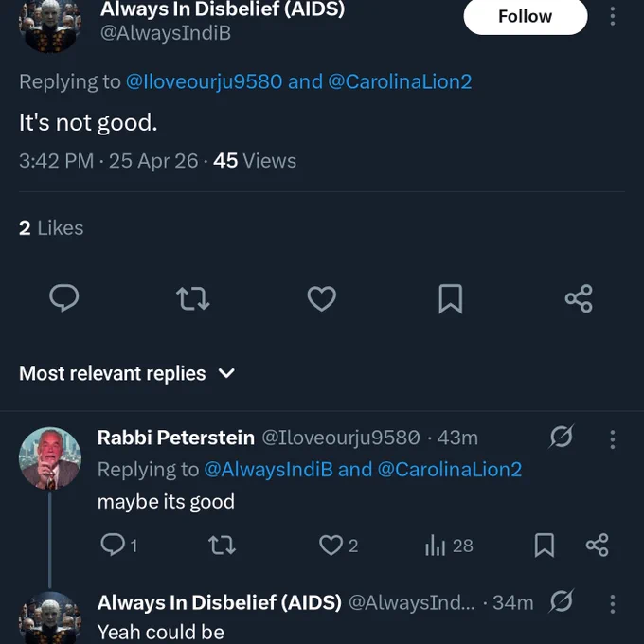Viewport: 644px width, 644px height.
Task: Bookmark the main tweet
Action: click(x=451, y=298)
